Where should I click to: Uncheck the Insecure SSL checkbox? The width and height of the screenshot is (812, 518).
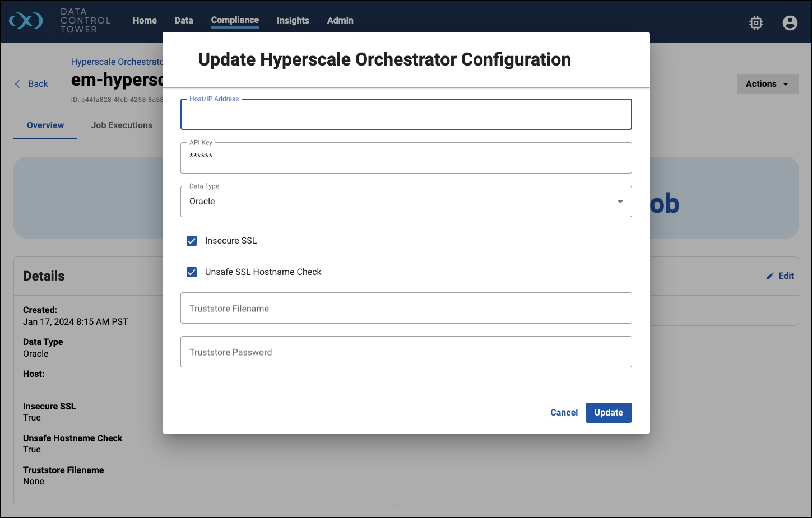point(192,241)
